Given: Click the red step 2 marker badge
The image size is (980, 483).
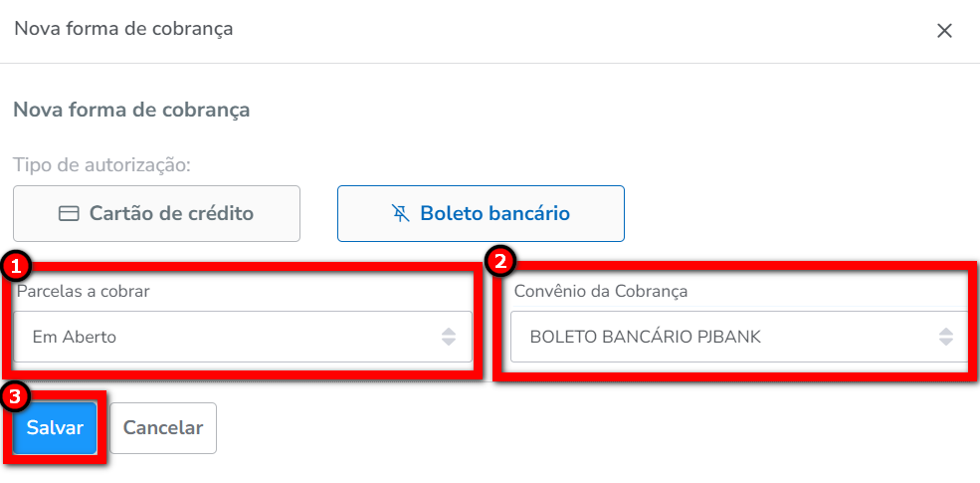Looking at the screenshot, I should click(499, 262).
